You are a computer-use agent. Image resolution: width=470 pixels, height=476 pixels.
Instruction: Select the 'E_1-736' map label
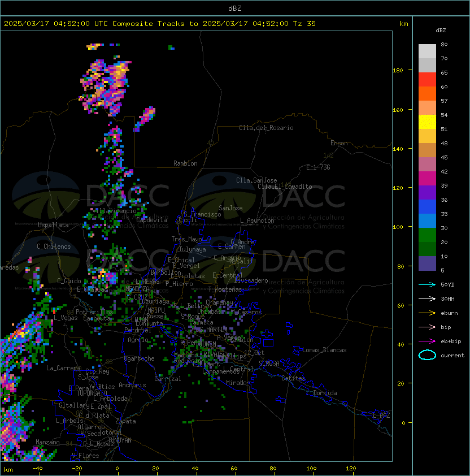tap(318, 167)
